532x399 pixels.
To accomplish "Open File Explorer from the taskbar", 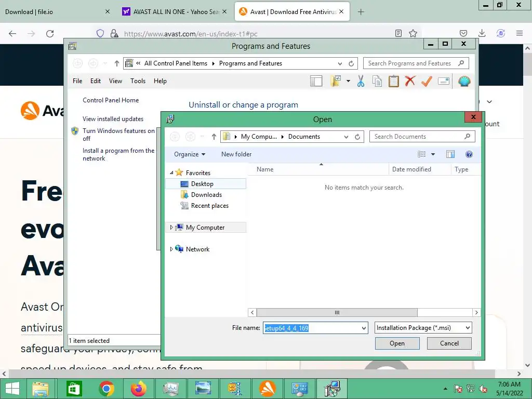I will pos(41,389).
